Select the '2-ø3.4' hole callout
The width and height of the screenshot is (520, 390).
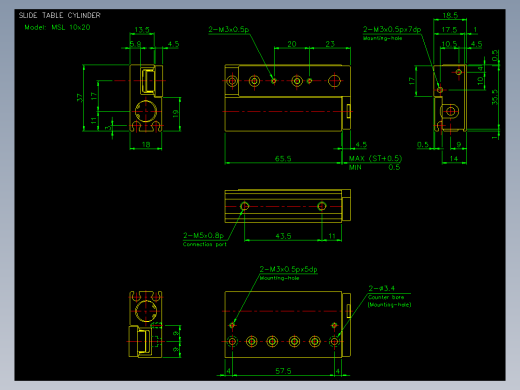382,288
